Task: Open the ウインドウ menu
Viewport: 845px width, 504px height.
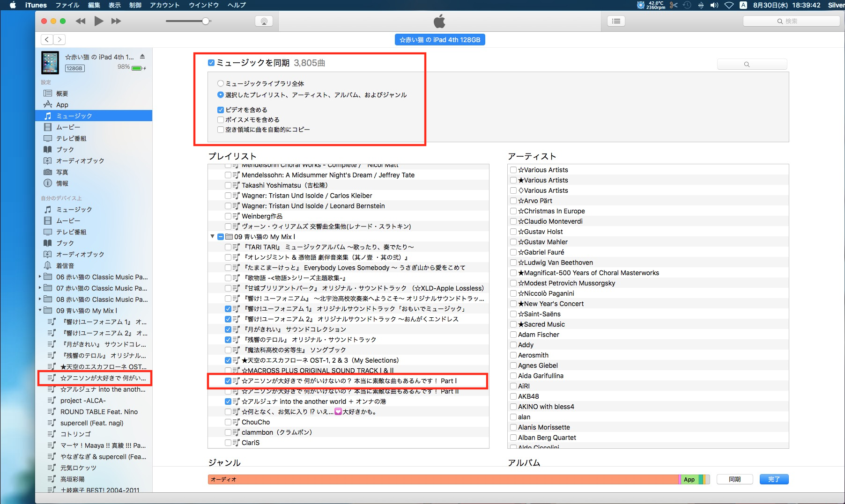Action: click(204, 5)
